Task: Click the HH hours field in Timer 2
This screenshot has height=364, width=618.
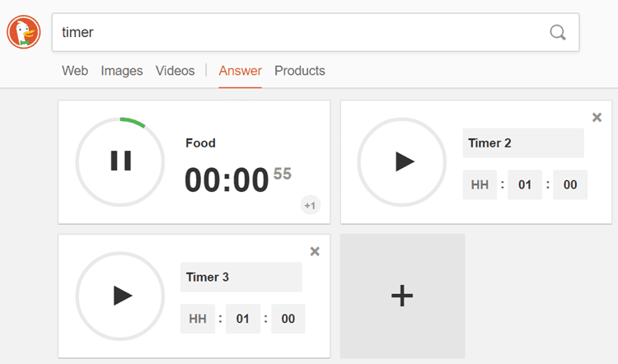Action: pos(480,185)
